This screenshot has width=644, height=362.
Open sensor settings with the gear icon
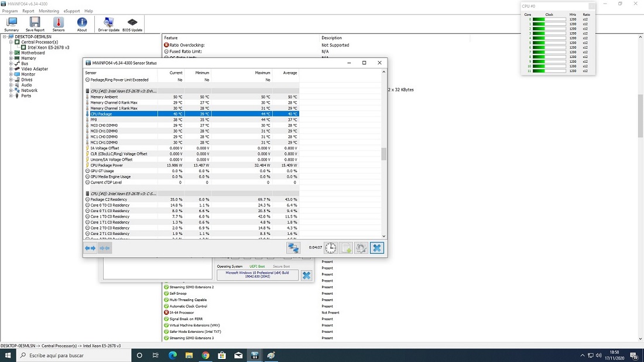coord(361,248)
